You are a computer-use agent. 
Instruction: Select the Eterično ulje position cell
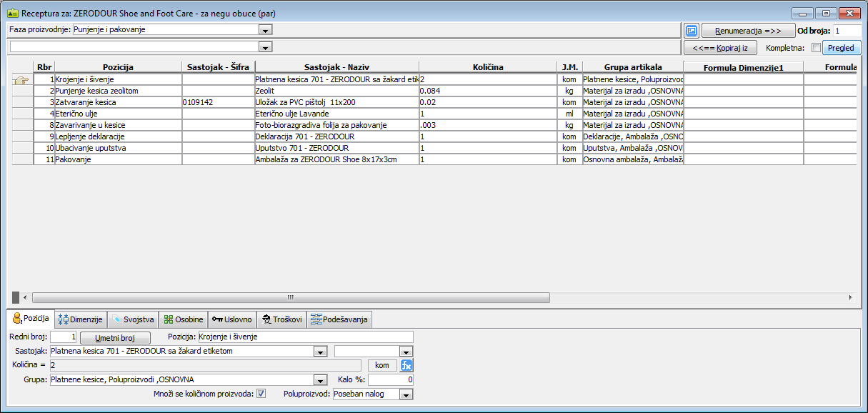tap(118, 114)
